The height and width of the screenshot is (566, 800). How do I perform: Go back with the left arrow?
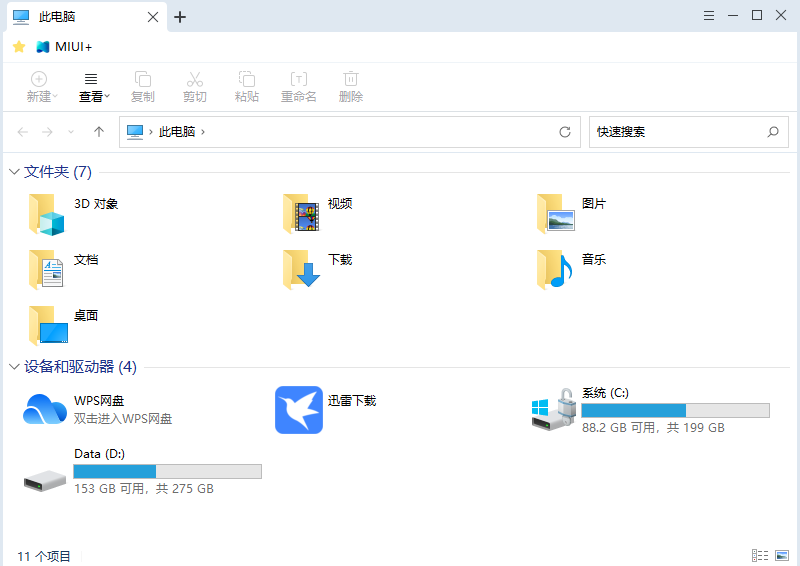click(22, 132)
